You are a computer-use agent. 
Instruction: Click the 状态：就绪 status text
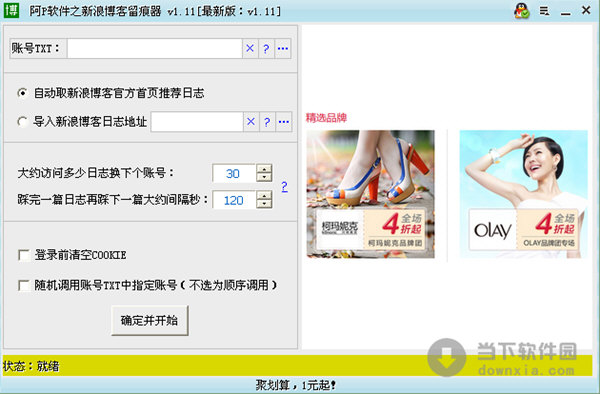pyautogui.click(x=31, y=366)
